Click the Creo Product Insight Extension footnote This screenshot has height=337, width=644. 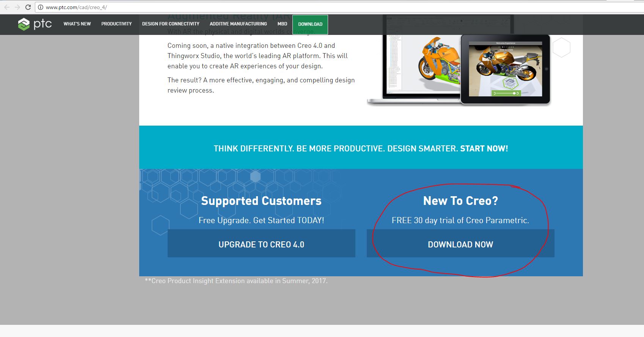click(236, 281)
